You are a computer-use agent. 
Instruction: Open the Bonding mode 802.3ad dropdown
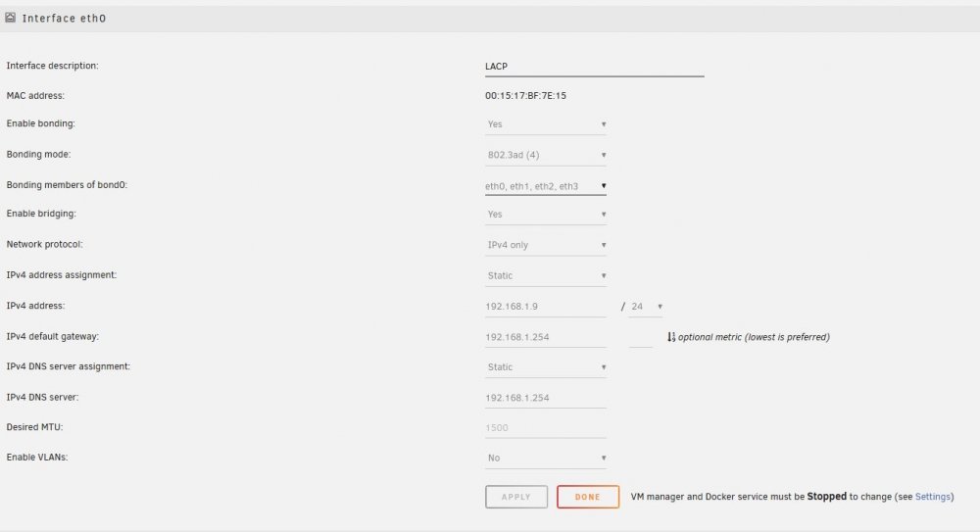click(546, 155)
